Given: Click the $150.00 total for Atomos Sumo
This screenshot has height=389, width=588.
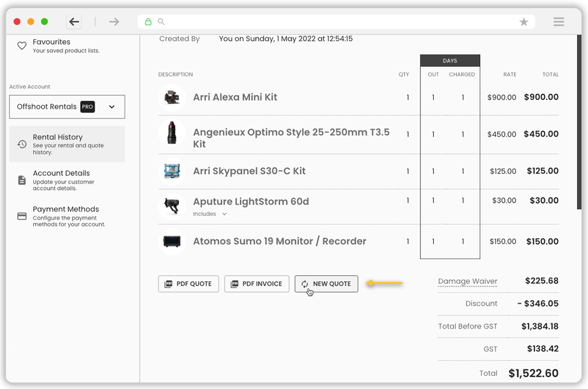Looking at the screenshot, I should [542, 242].
